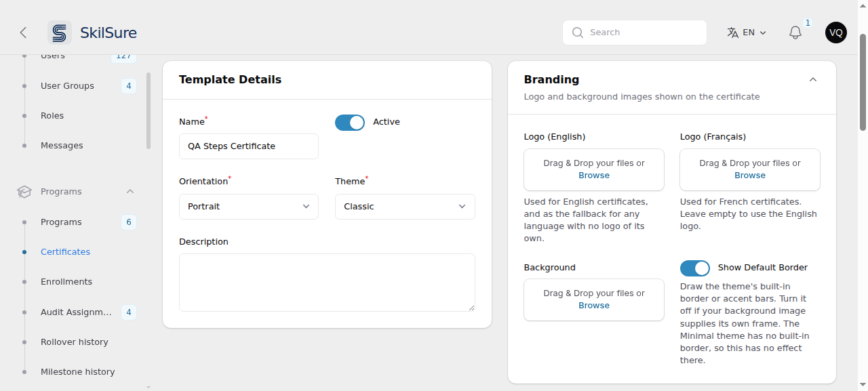The image size is (868, 391).
Task: Open VQ user avatar menu
Action: click(x=836, y=33)
